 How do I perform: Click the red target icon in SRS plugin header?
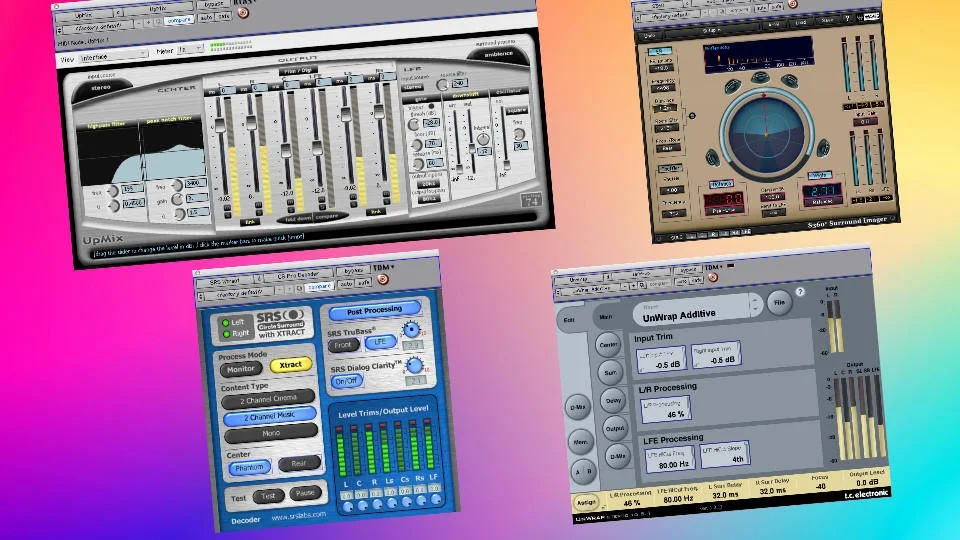click(383, 279)
